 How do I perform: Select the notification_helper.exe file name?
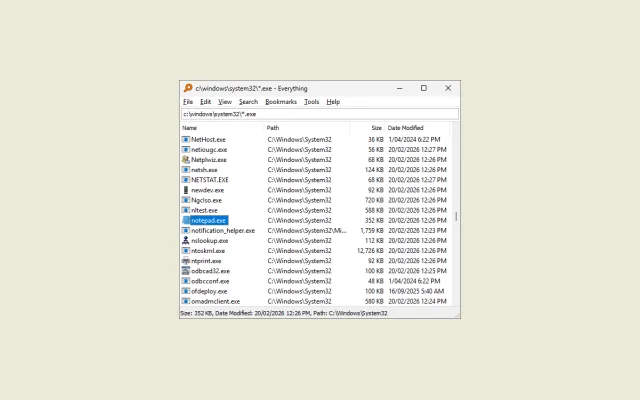point(223,231)
